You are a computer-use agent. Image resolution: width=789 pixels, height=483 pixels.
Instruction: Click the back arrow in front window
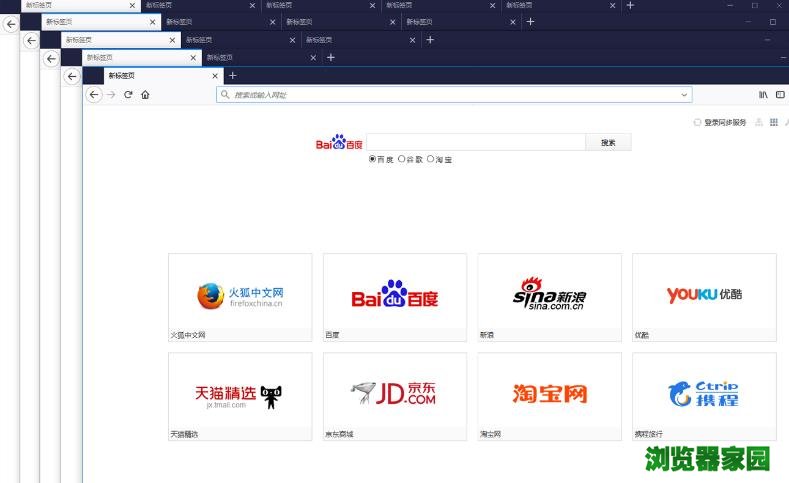pos(94,95)
